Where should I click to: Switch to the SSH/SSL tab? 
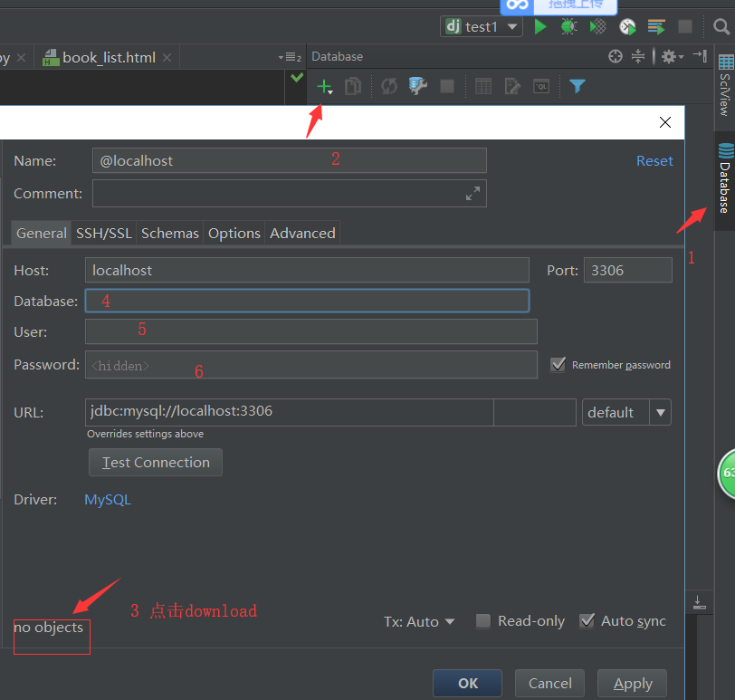pos(103,233)
